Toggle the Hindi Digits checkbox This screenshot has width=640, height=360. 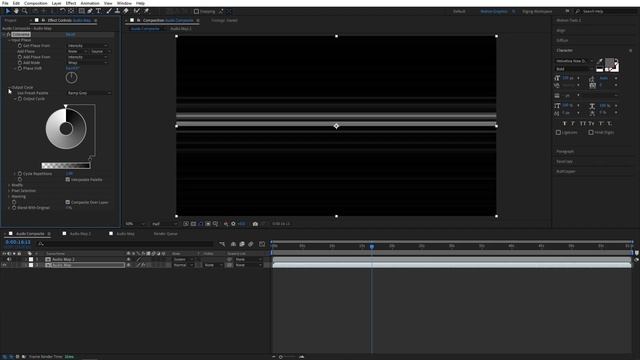591,132
